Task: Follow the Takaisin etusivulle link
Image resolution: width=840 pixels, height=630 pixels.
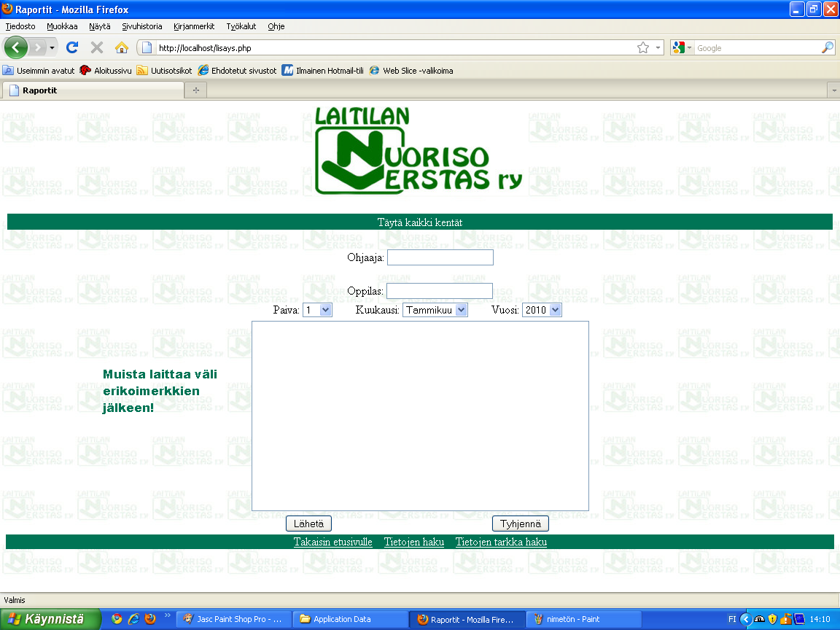Action: (x=332, y=542)
